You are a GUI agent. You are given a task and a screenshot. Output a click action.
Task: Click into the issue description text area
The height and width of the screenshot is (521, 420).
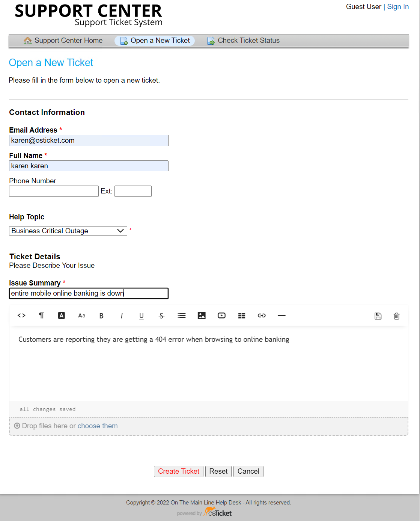(x=209, y=362)
